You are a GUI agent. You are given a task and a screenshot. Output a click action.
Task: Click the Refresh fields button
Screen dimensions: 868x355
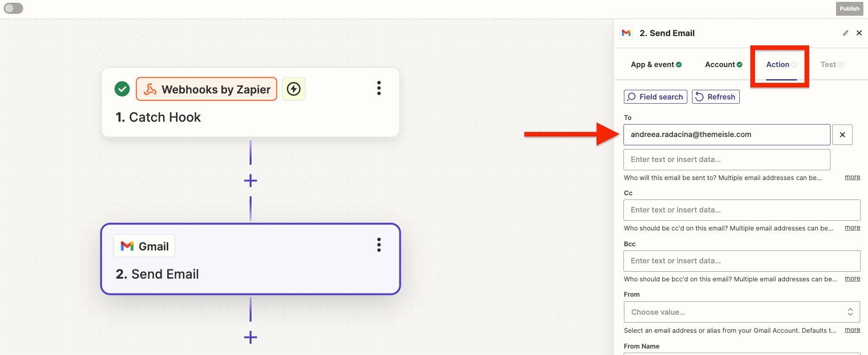pyautogui.click(x=716, y=97)
